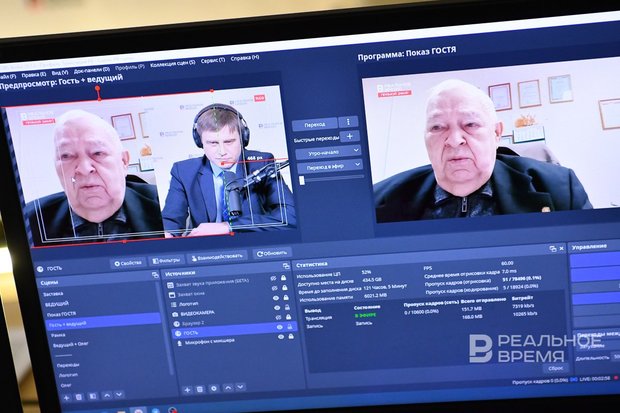Move the selected source up
Image resolution: width=620 pixels, height=413 pixels.
coord(225,388)
